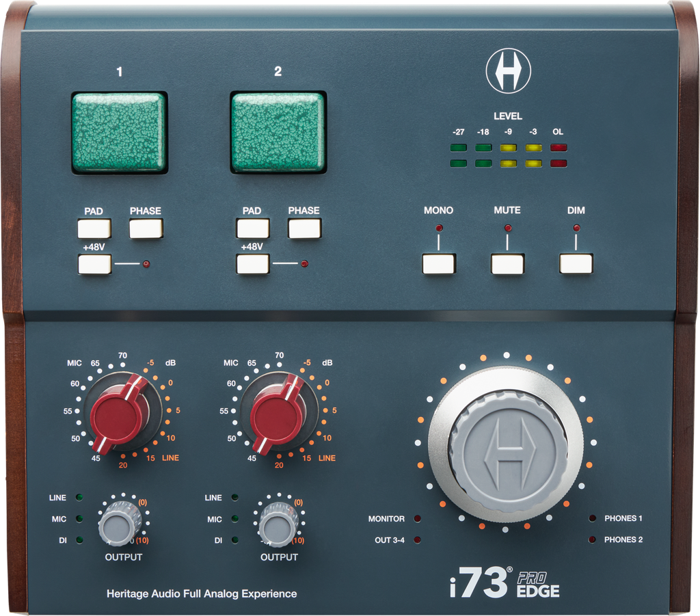The width and height of the screenshot is (700, 616).
Task: Click channel 1 OUTPUT label
Action: pos(124,557)
